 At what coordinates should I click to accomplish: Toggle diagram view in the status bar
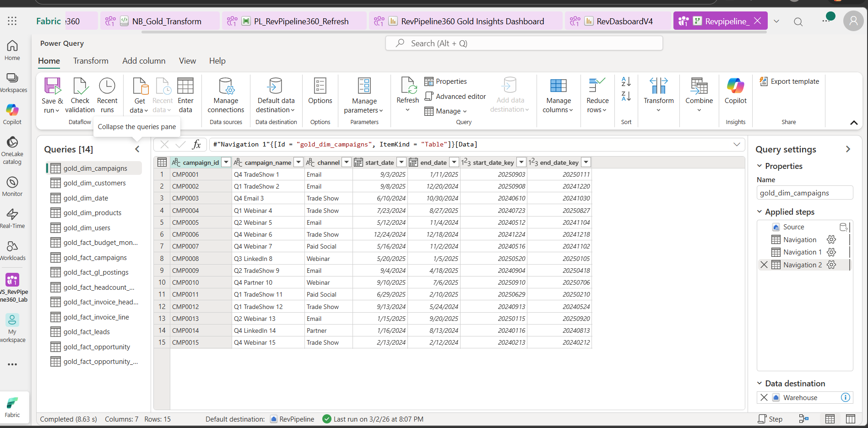805,418
